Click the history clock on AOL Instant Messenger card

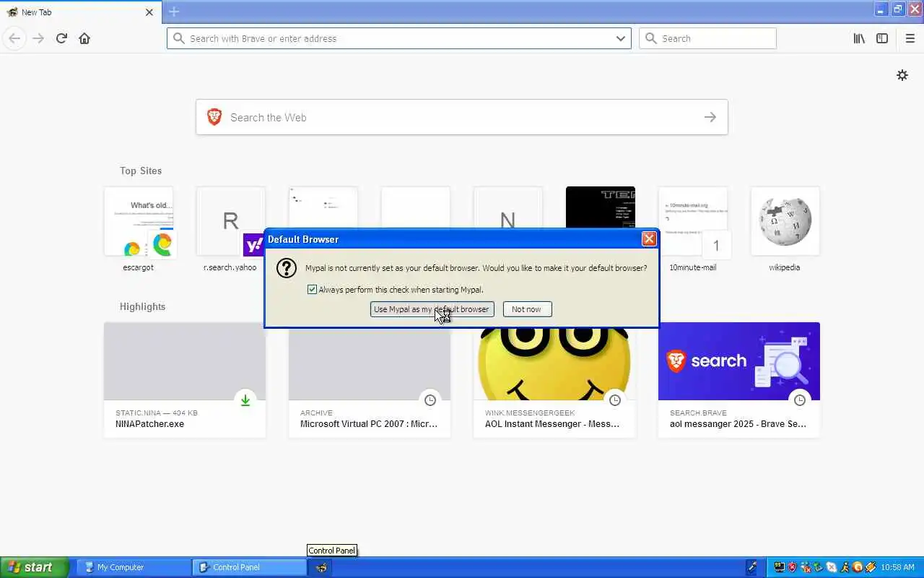[x=615, y=400]
